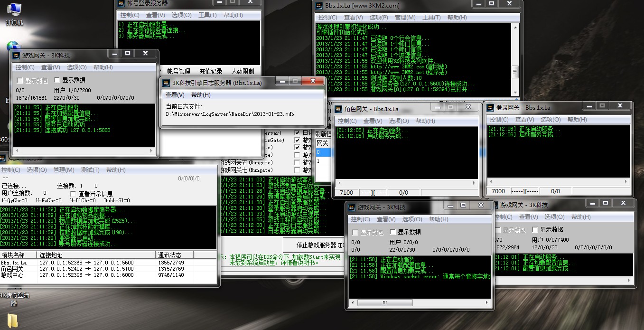Tick the checkbox beside 游戏网关七 (Rungate)
Viewport: 644px width, 330px height.
coord(297,170)
